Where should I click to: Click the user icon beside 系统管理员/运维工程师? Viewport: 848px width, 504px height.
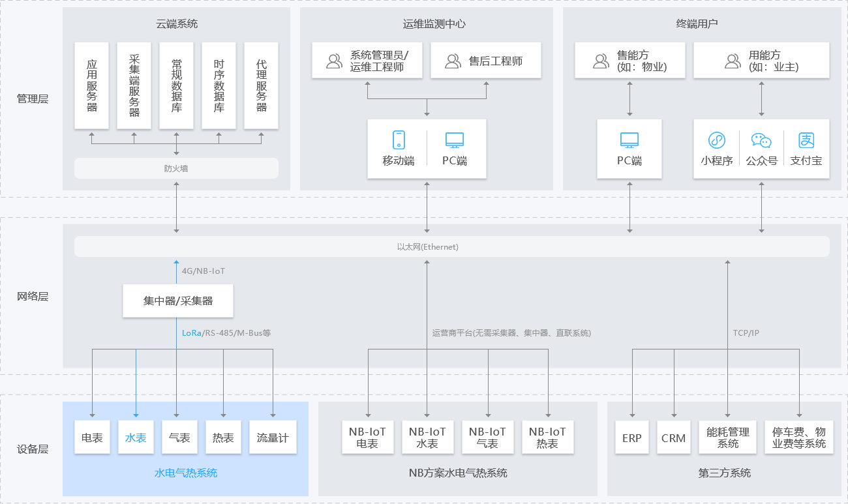[x=334, y=61]
